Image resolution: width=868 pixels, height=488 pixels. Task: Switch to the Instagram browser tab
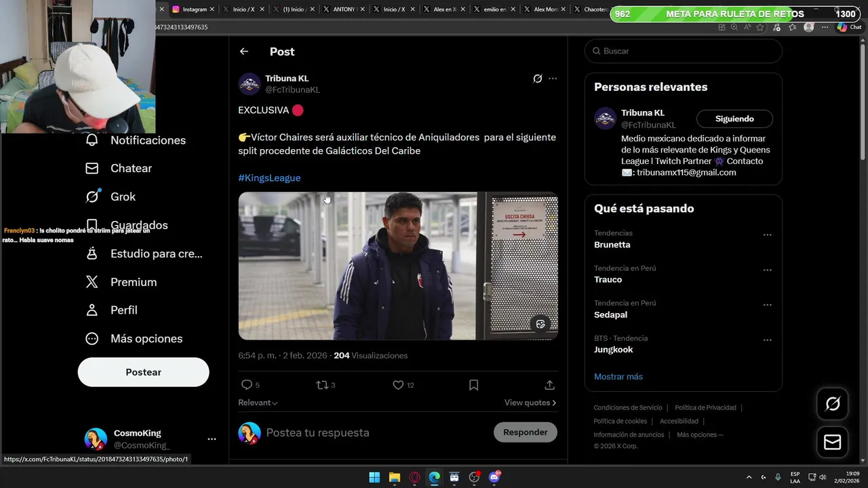point(193,9)
